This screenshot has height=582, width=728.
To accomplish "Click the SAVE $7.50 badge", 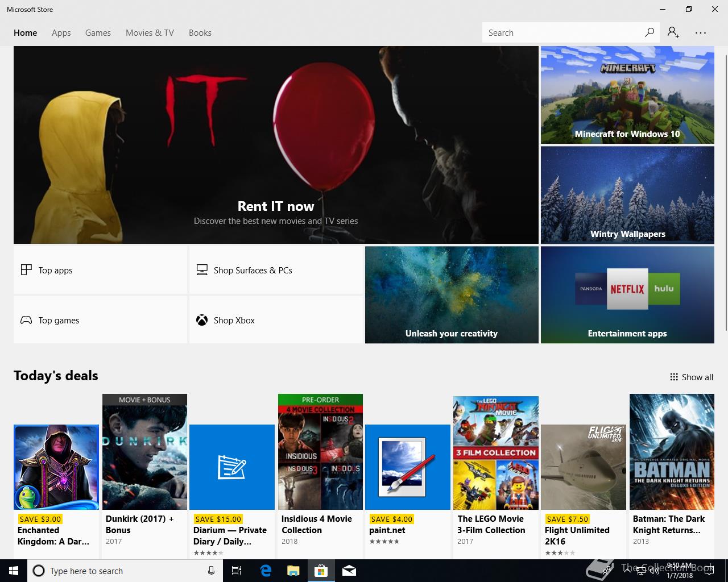I will [x=567, y=519].
